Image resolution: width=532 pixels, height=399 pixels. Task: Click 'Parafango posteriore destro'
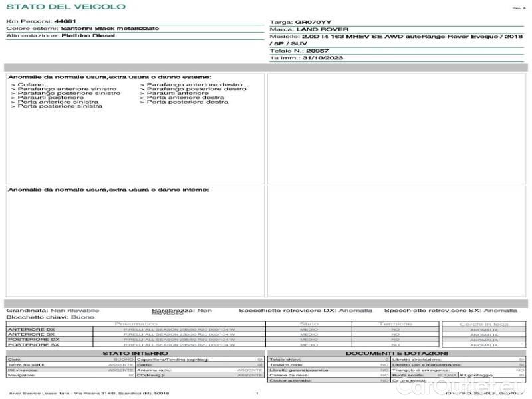[196, 89]
